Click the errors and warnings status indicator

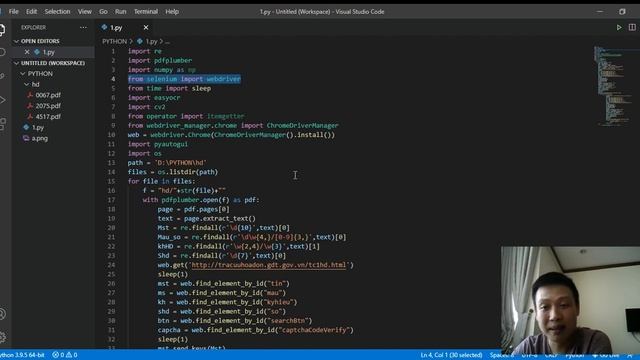[x=64, y=355]
